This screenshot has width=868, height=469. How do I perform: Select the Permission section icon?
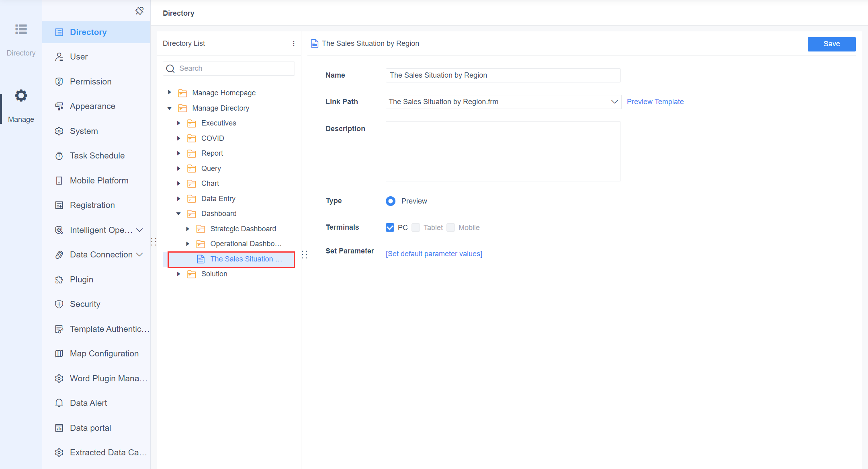[x=59, y=81]
